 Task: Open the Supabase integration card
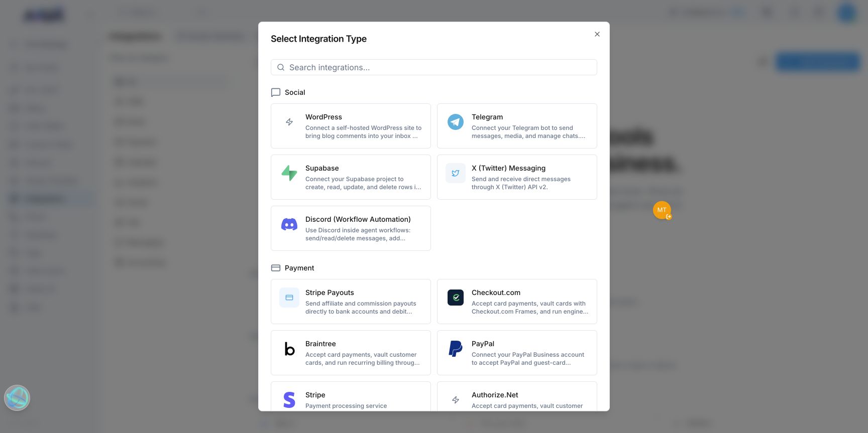pos(351,177)
